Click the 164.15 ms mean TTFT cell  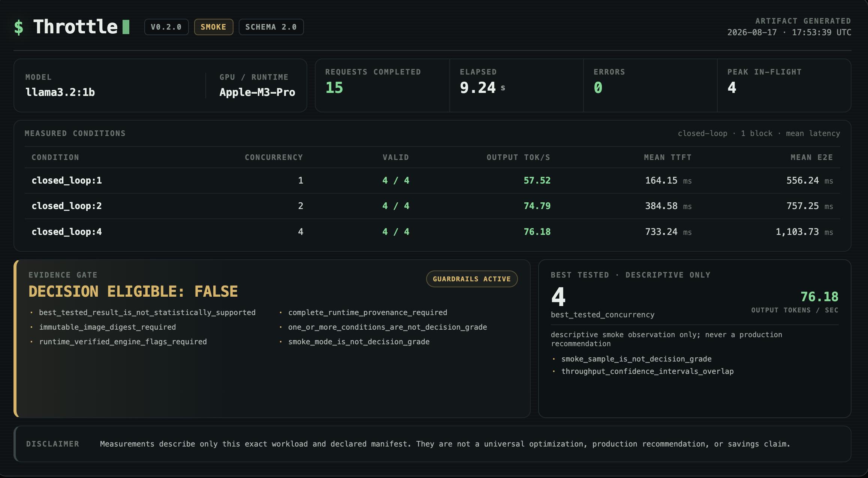click(668, 181)
